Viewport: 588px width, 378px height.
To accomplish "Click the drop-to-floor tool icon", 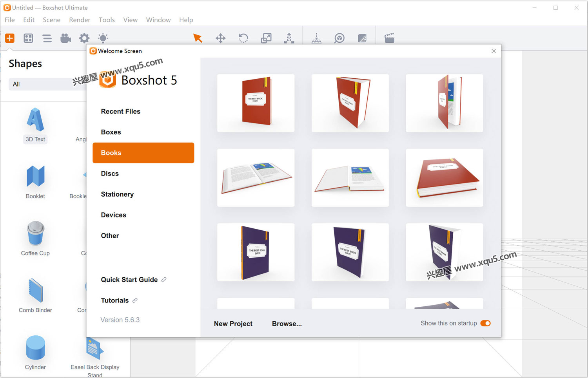I will (x=316, y=38).
